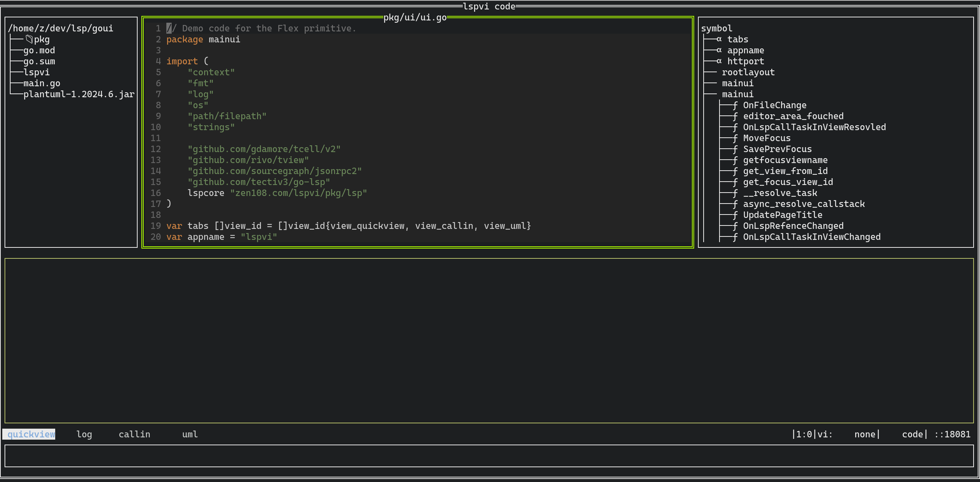Jump to getfocusviewname function symbol
Screen dimensions: 980x482
785,160
